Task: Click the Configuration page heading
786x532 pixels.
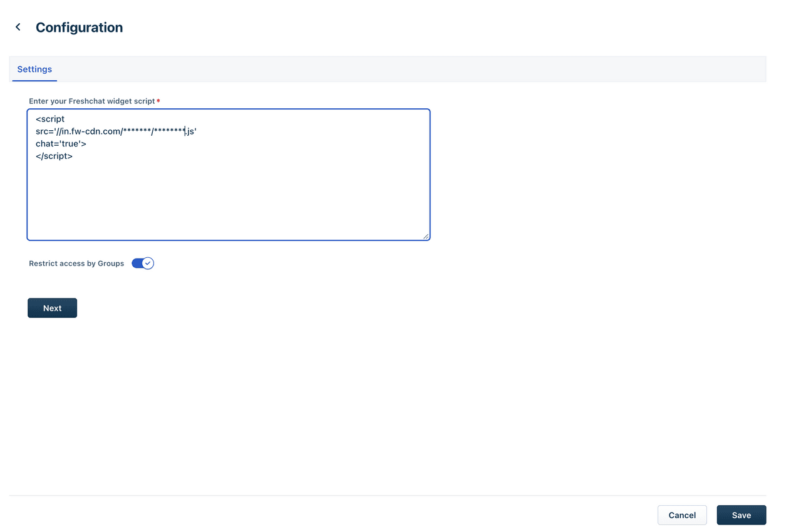Action: pyautogui.click(x=79, y=28)
